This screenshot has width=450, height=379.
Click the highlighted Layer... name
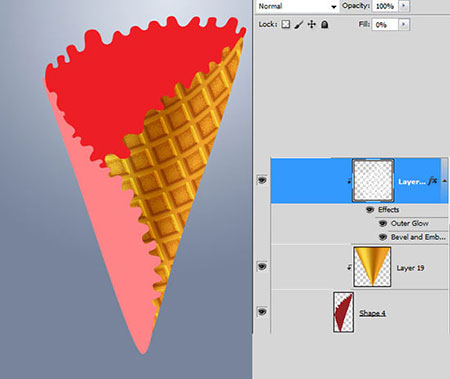412,182
